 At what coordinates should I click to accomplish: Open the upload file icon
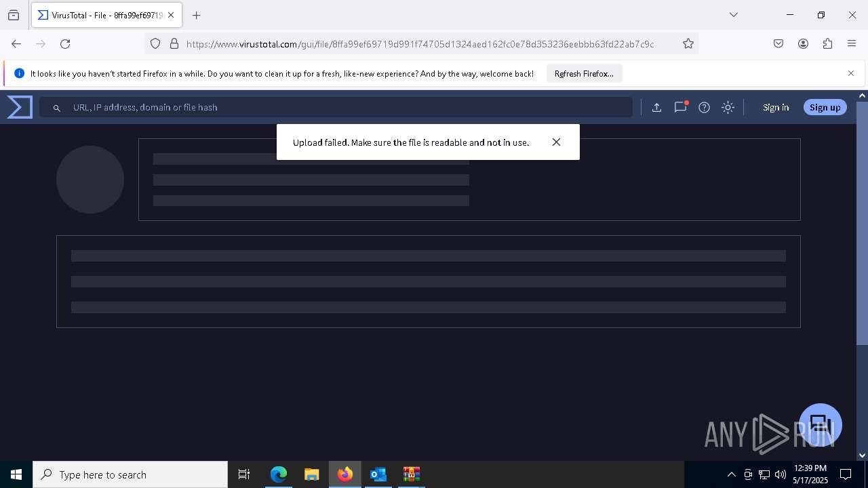point(656,107)
